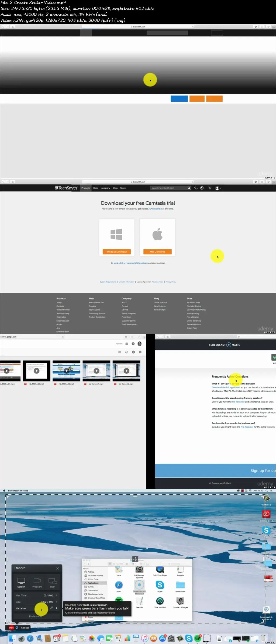Click Snagit in the Products footer column
Image resolution: width=276 pixels, height=644 pixels.
[59, 302]
